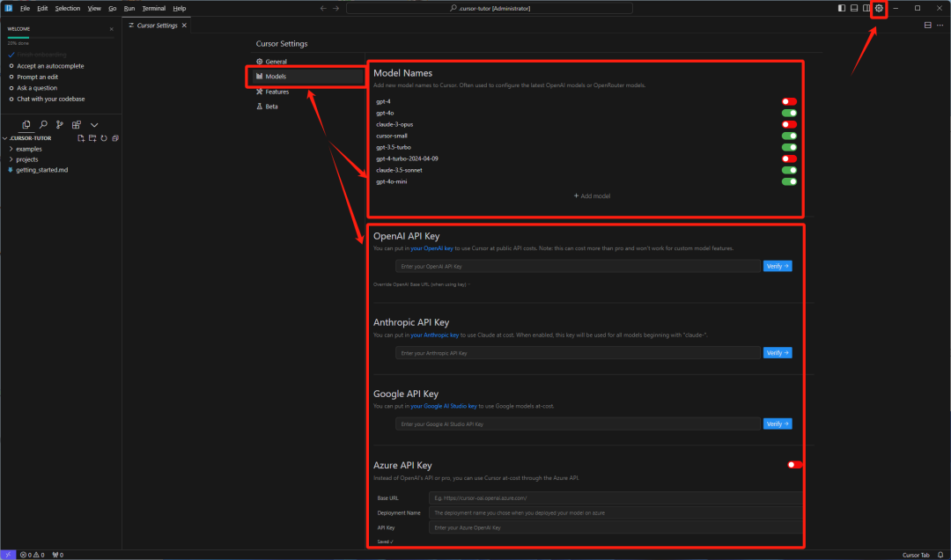The width and height of the screenshot is (951, 560).
Task: Open the File menu
Action: tap(25, 9)
